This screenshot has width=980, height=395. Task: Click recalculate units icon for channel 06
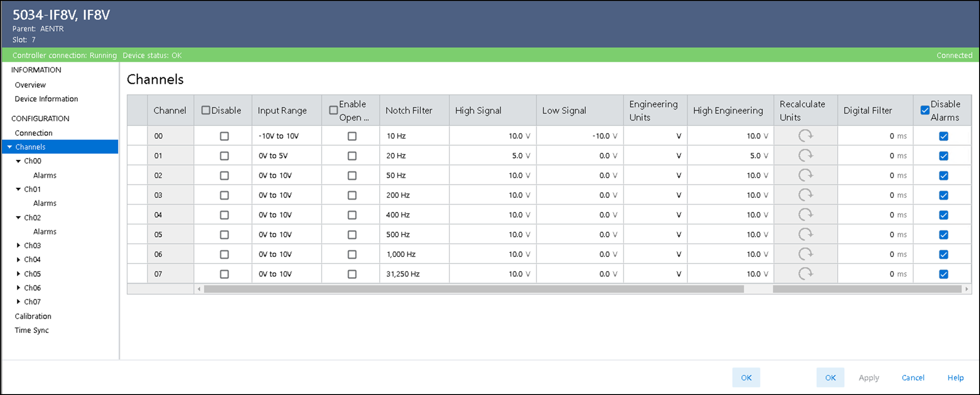805,254
